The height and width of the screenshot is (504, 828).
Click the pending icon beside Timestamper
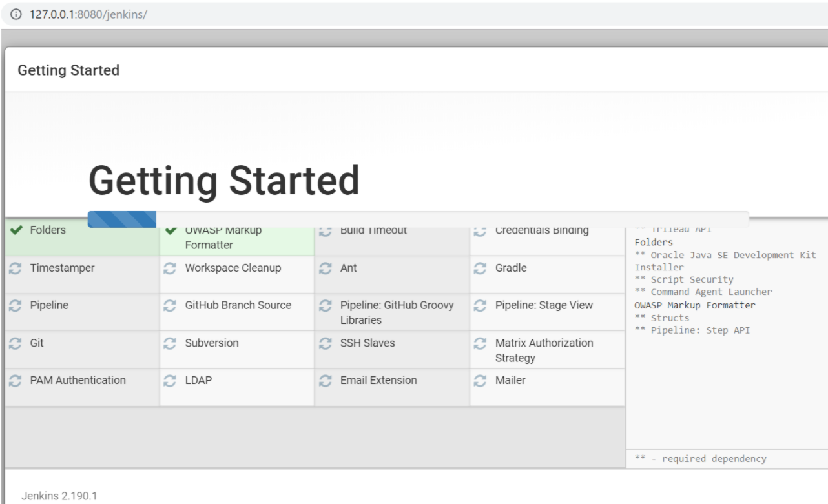16,268
